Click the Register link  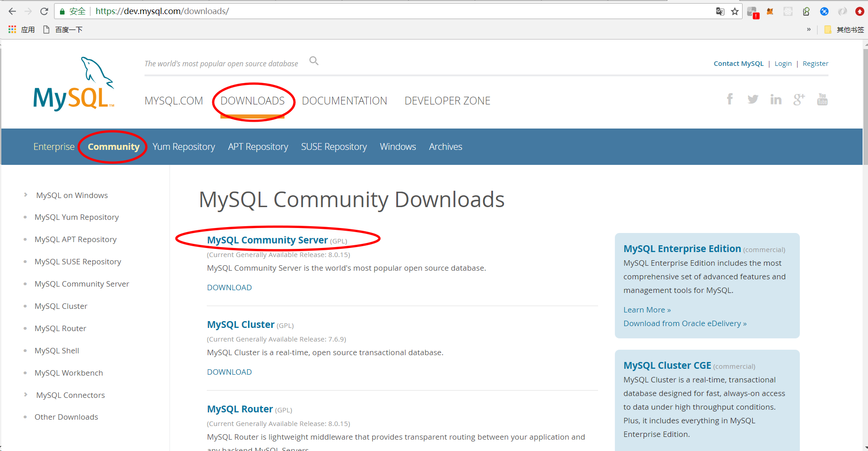point(815,64)
